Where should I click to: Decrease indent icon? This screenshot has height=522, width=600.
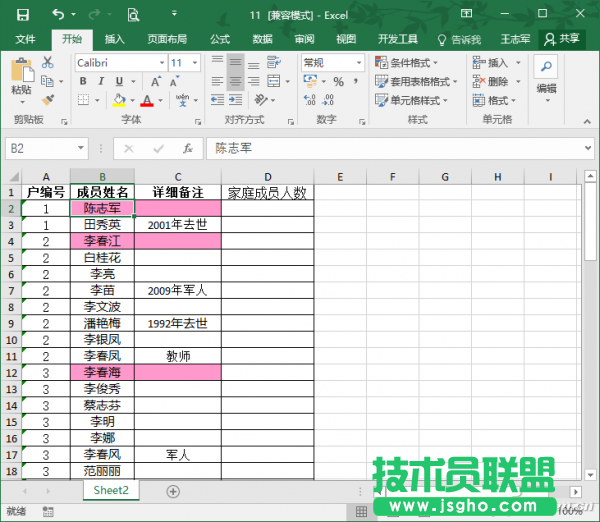tap(217, 100)
